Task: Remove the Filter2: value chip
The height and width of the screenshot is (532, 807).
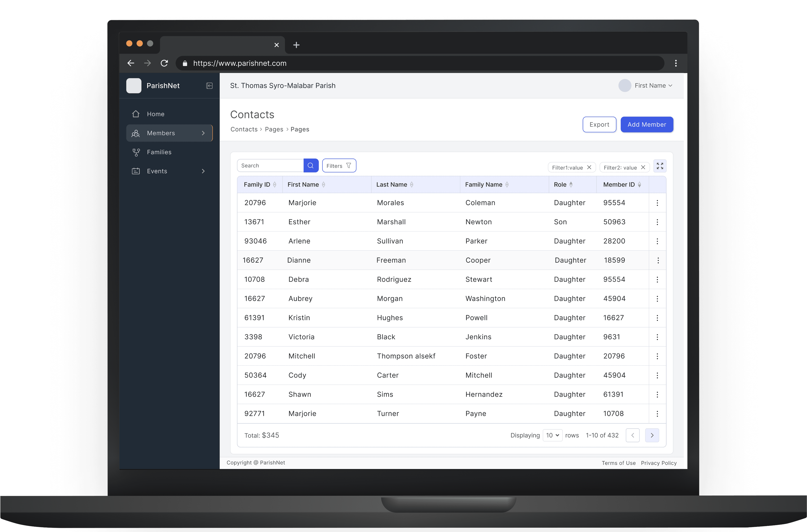Action: click(643, 167)
